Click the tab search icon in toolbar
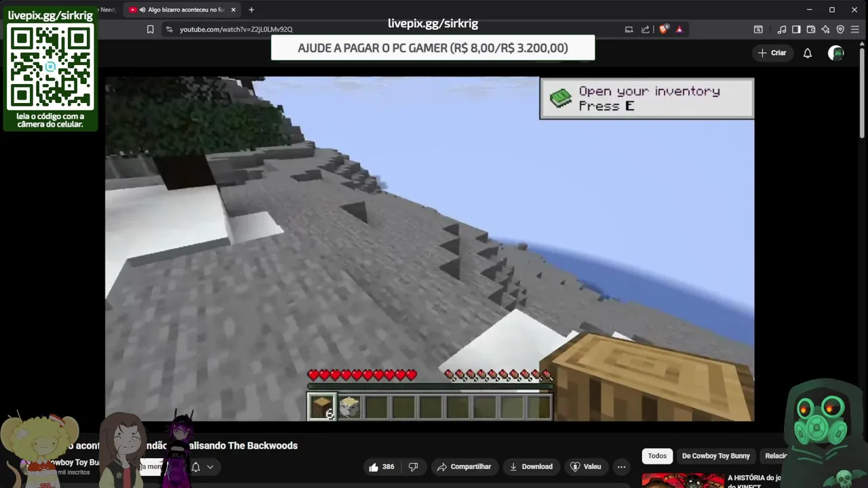Screen dimensions: 868x488 tap(758, 29)
